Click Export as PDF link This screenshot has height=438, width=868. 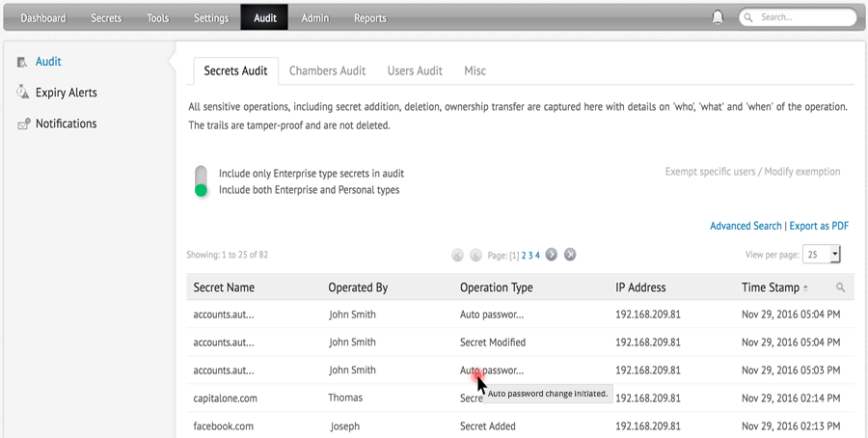[819, 226]
